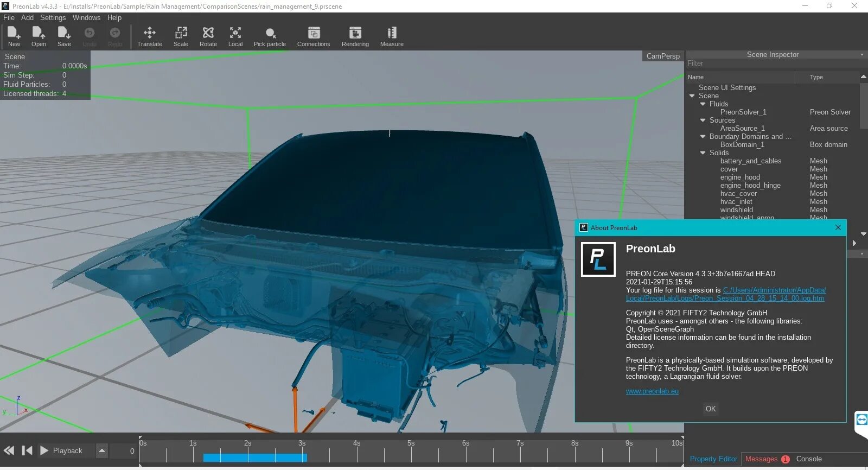This screenshot has width=868, height=470.
Task: Collapse the Sources group
Action: click(703, 120)
